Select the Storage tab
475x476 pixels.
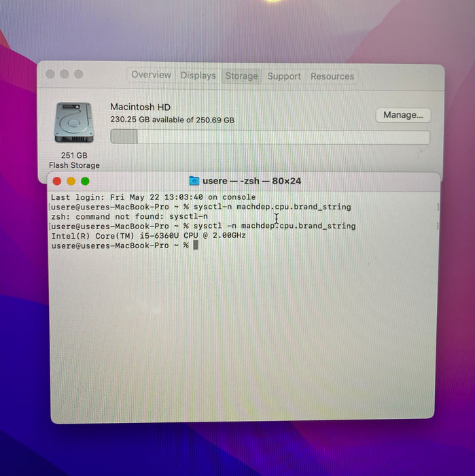pyautogui.click(x=241, y=76)
